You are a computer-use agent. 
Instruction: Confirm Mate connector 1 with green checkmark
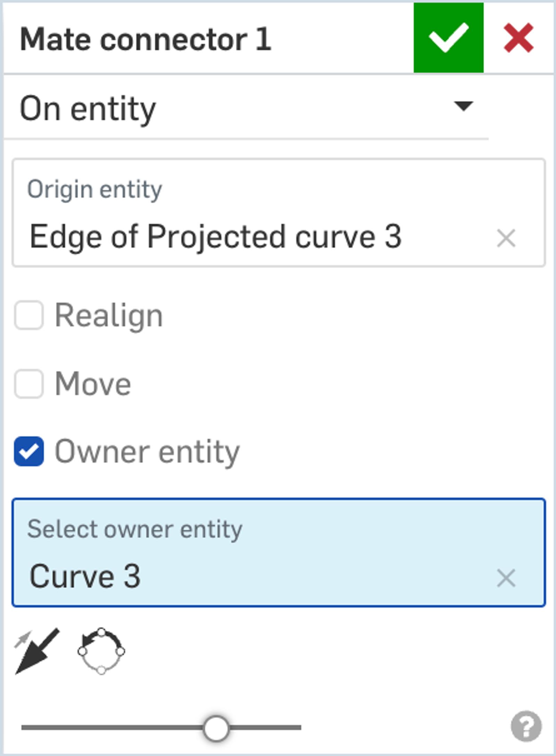pos(448,38)
